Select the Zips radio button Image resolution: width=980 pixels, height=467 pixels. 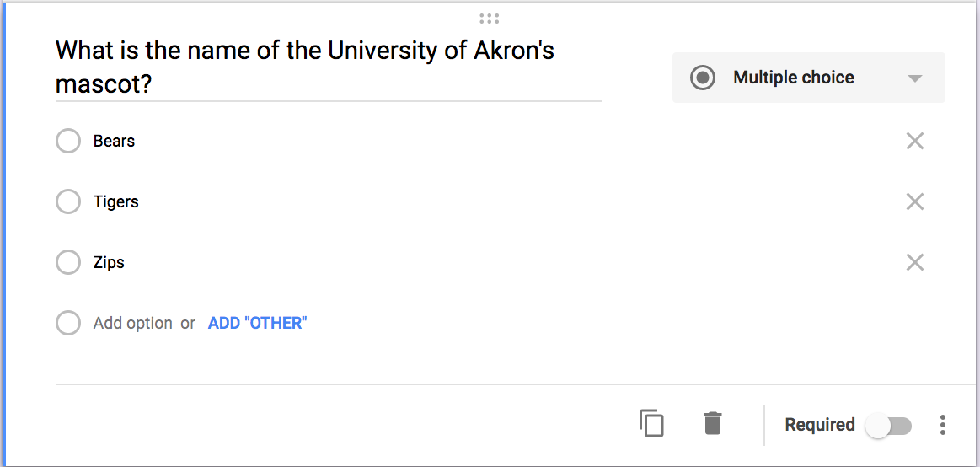(x=68, y=263)
